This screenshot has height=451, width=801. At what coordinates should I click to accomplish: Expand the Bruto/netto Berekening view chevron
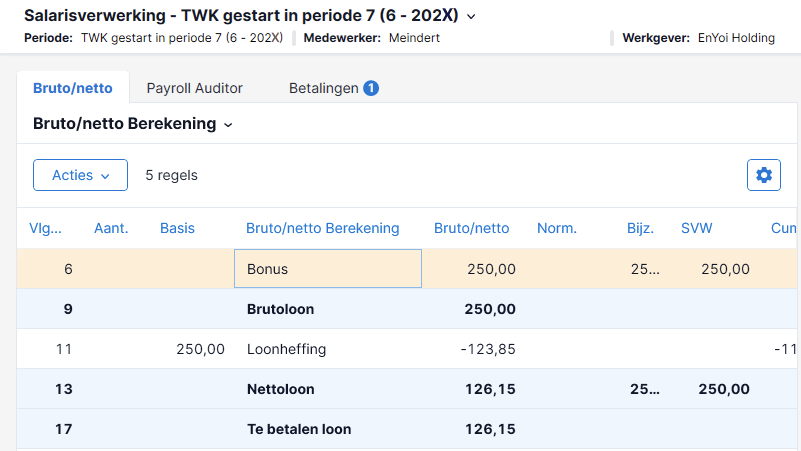228,125
